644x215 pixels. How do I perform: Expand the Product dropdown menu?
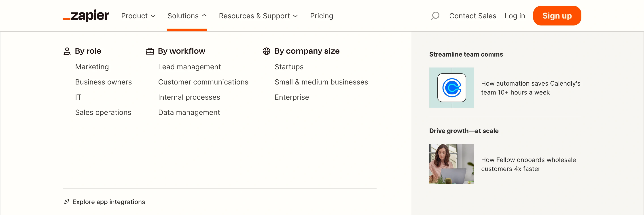tap(138, 16)
